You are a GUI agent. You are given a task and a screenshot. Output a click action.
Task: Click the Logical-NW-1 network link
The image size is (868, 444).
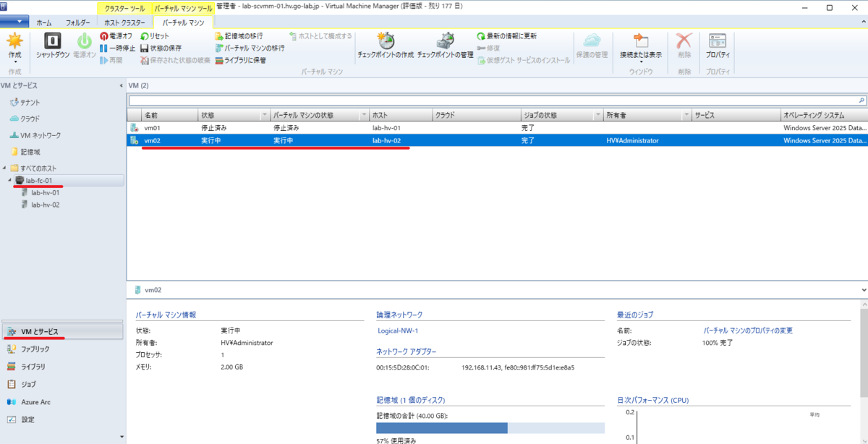398,330
